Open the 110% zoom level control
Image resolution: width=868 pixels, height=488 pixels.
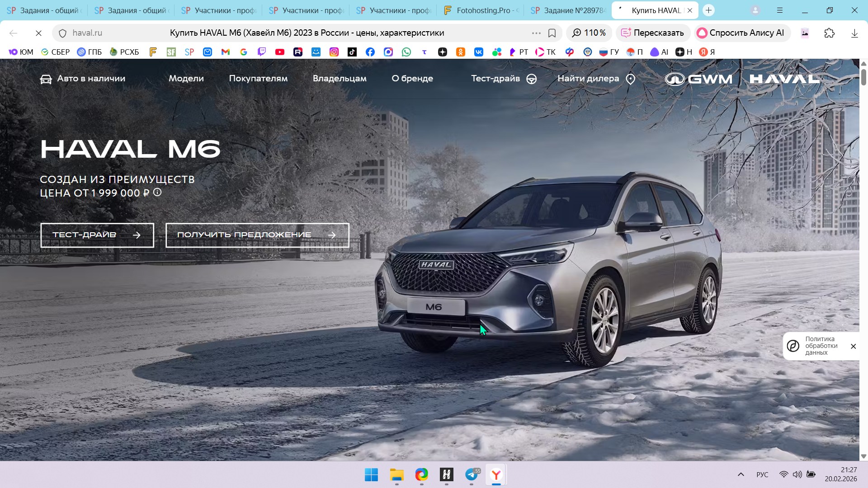tap(589, 33)
